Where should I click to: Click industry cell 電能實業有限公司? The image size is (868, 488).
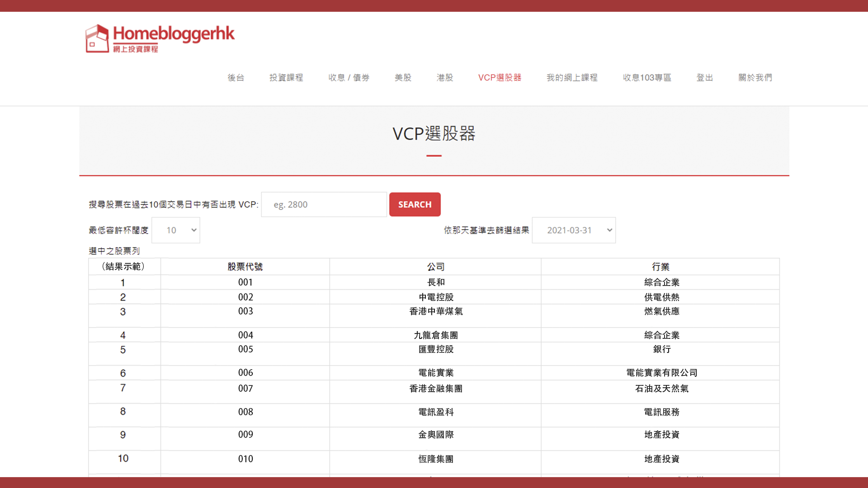(661, 373)
